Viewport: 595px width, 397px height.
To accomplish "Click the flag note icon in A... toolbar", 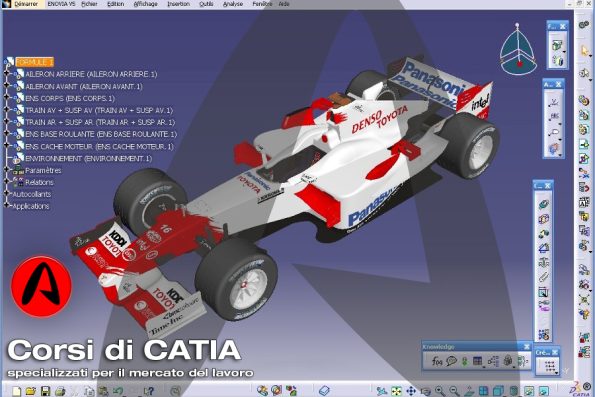I will pyautogui.click(x=554, y=132).
